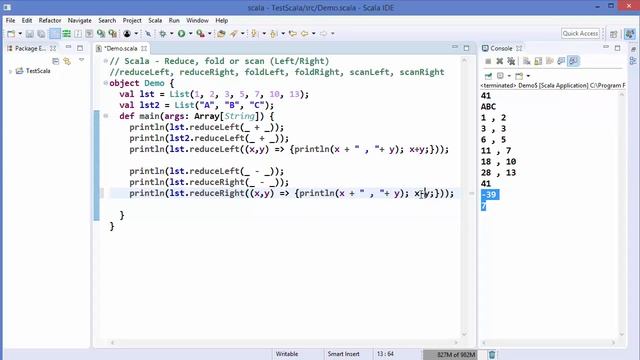Click the Smart Insert status bar entry
Image resolution: width=640 pixels, height=360 pixels.
(x=343, y=354)
